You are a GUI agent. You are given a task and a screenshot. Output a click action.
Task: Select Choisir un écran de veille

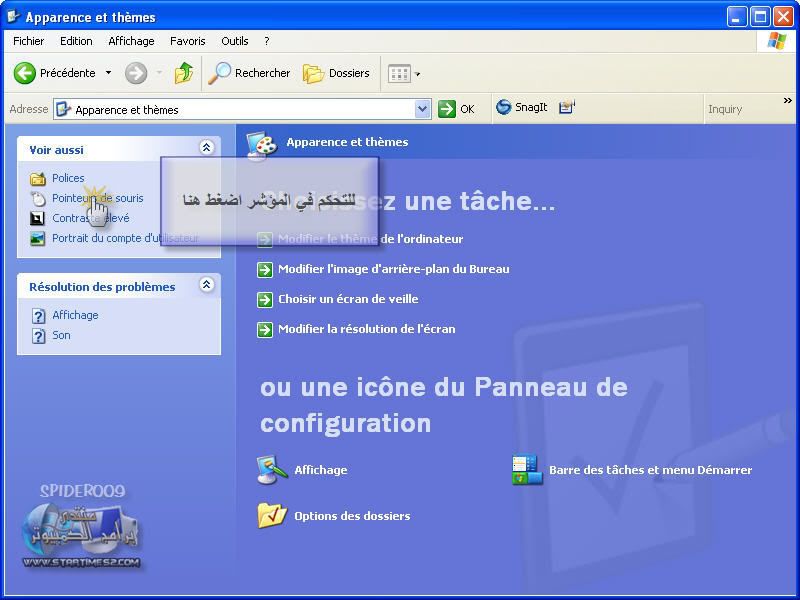348,299
